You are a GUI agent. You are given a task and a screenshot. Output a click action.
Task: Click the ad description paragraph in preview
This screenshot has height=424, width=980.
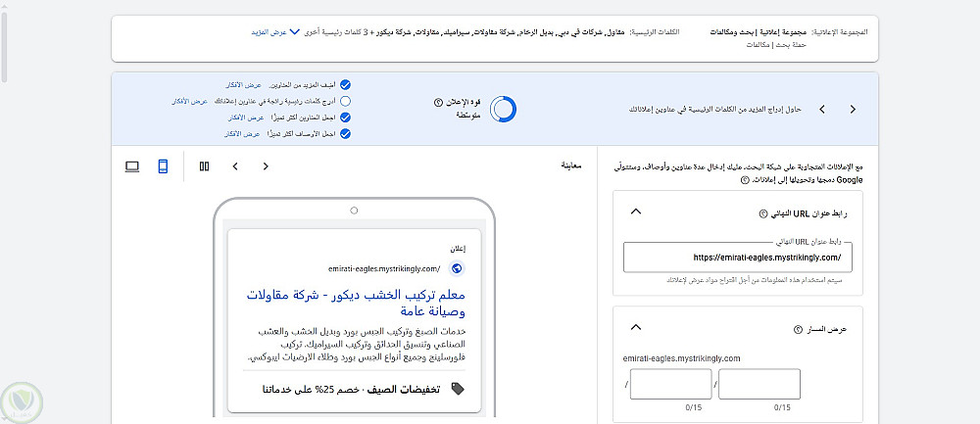pos(357,345)
